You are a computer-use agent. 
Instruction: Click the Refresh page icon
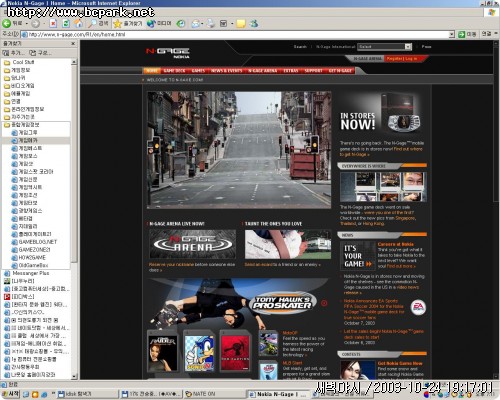click(x=66, y=23)
